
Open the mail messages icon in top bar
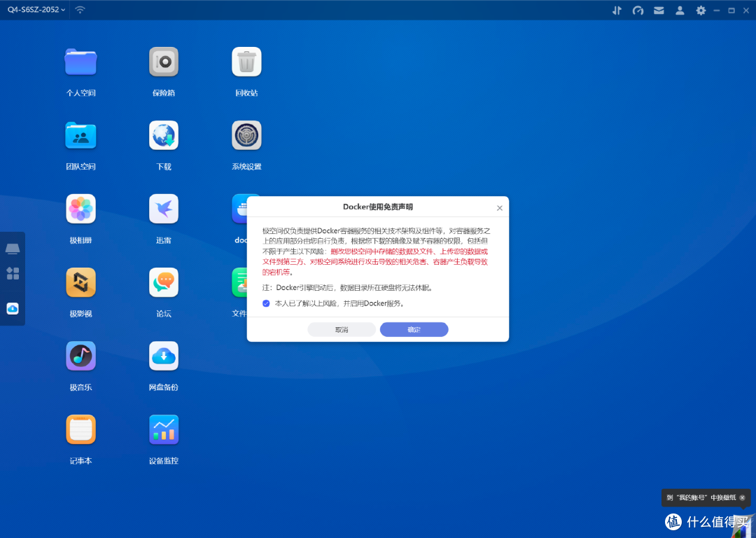point(659,10)
